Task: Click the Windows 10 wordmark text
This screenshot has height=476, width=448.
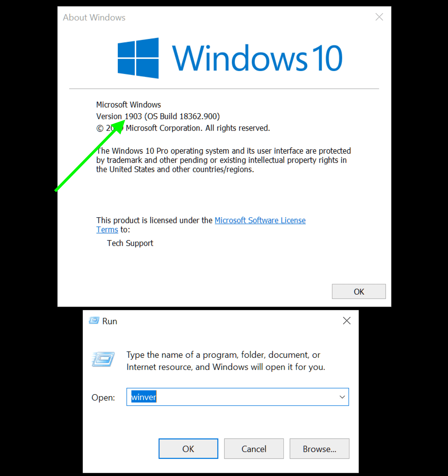Action: click(x=257, y=58)
